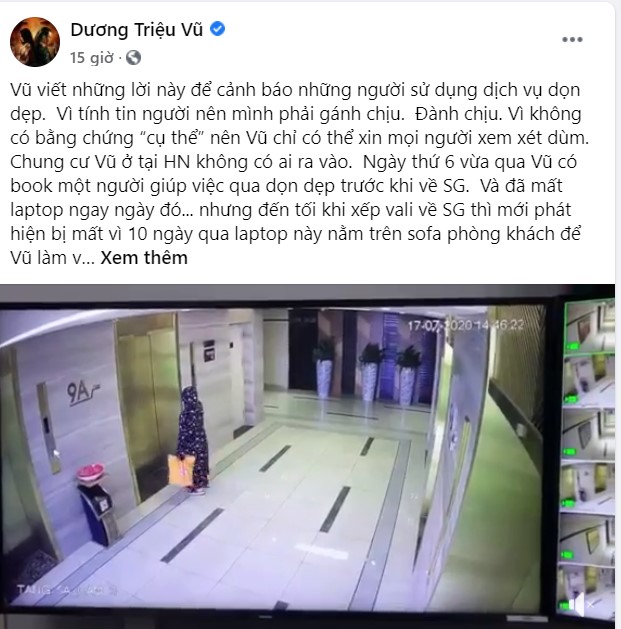Click the topmost camera feed thumbnail
Screen dimensions: 621x629
pyautogui.click(x=589, y=328)
